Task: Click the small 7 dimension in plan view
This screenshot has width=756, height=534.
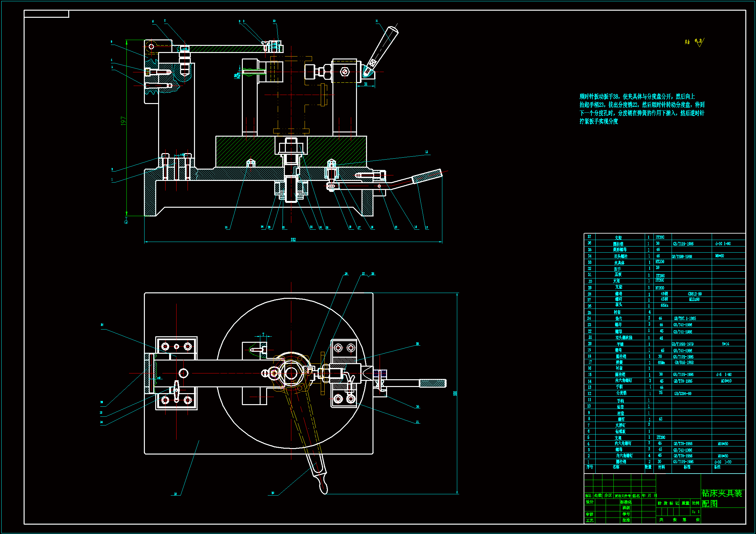Action: (x=263, y=334)
